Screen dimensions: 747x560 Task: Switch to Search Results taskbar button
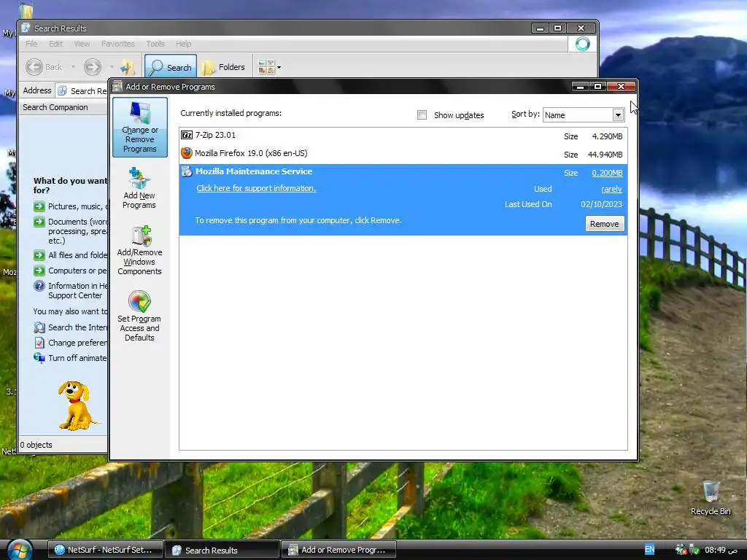(x=222, y=550)
